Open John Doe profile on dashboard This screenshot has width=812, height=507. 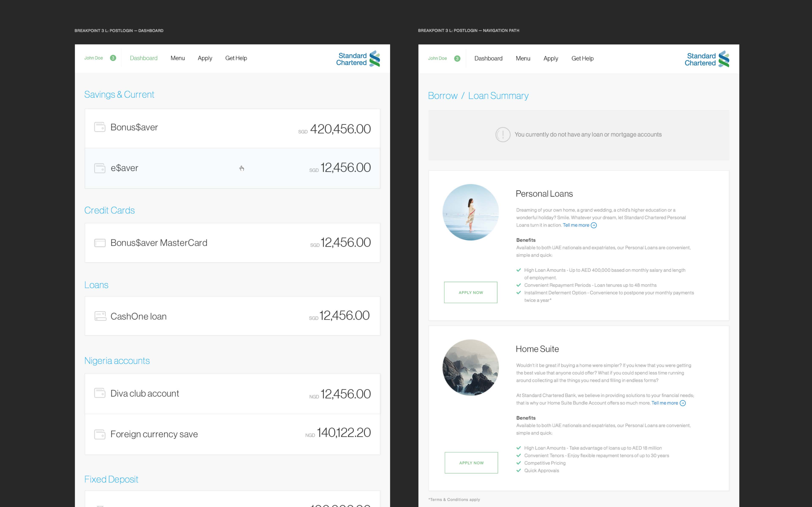[94, 58]
